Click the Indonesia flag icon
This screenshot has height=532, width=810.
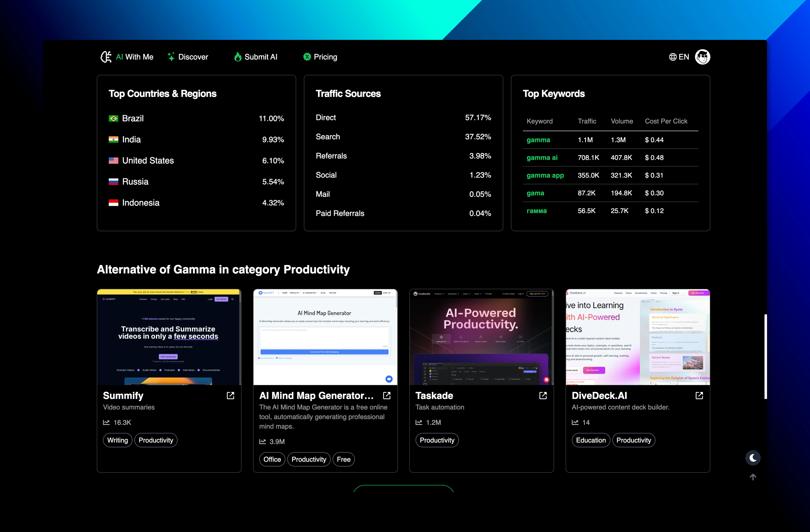coord(113,203)
